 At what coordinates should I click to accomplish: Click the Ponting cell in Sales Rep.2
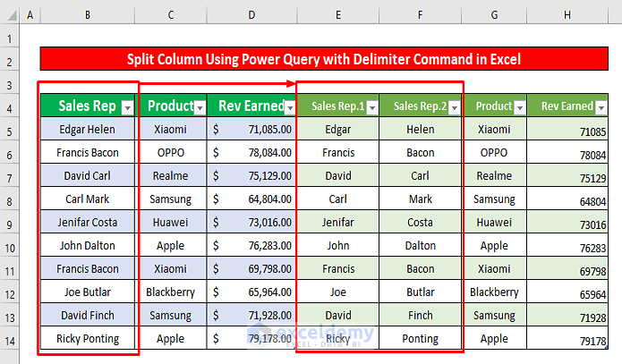coord(421,339)
